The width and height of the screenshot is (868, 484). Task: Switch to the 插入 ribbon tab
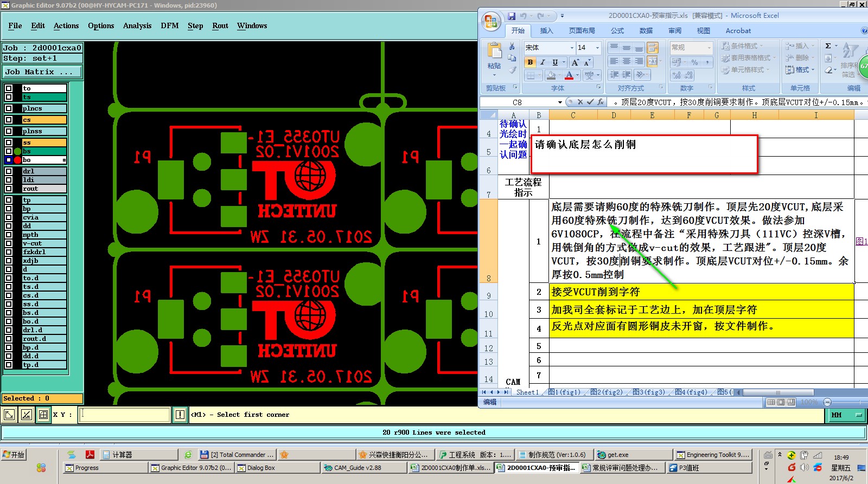[x=546, y=31]
